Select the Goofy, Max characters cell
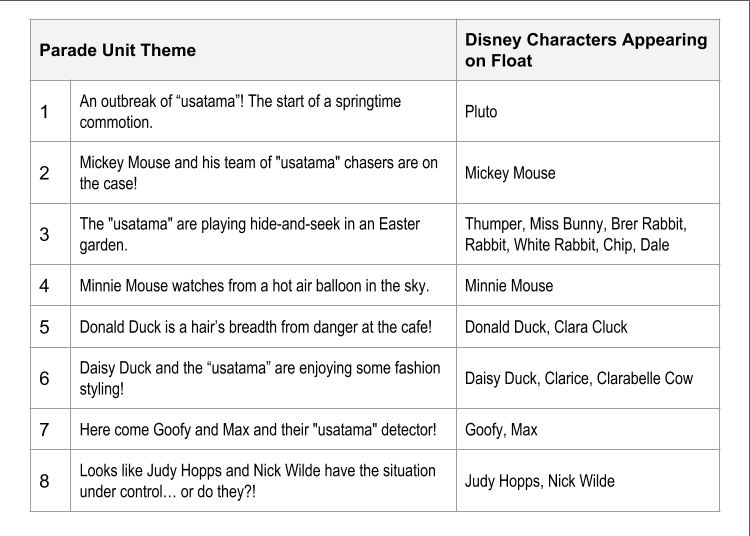This screenshot has height=536, width=750. pos(588,429)
